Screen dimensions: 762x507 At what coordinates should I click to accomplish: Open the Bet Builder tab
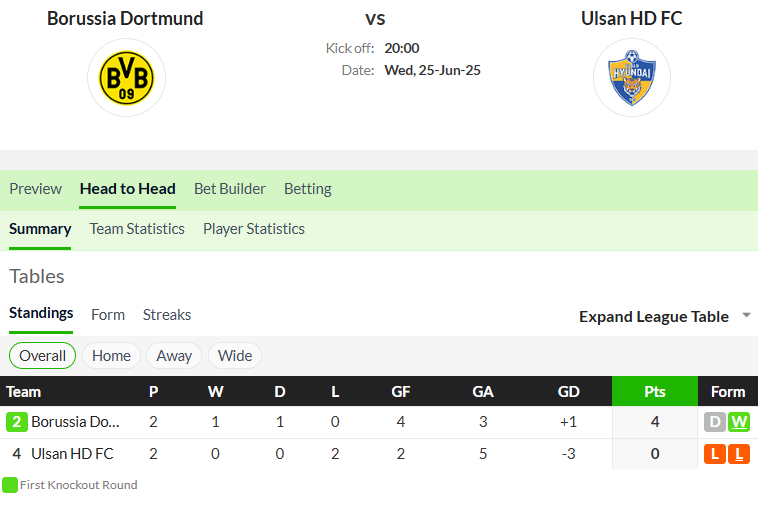[230, 189]
